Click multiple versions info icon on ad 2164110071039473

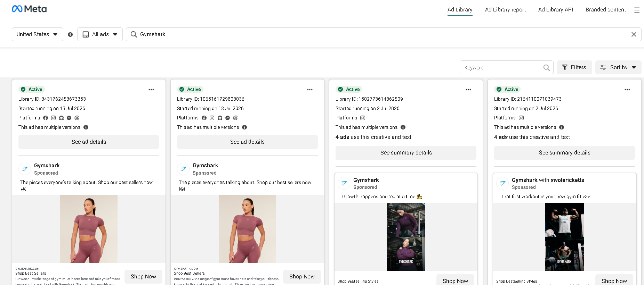coord(562,127)
